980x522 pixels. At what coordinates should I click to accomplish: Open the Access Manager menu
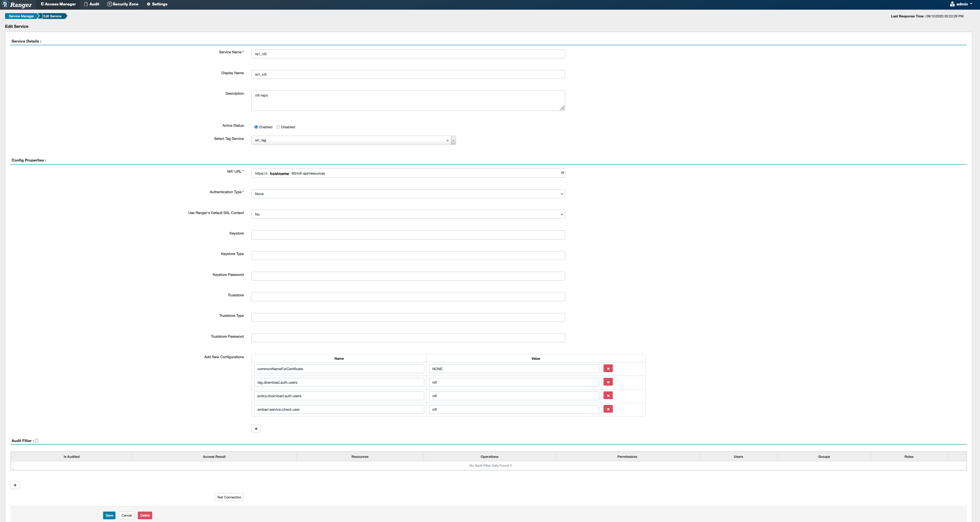58,4
